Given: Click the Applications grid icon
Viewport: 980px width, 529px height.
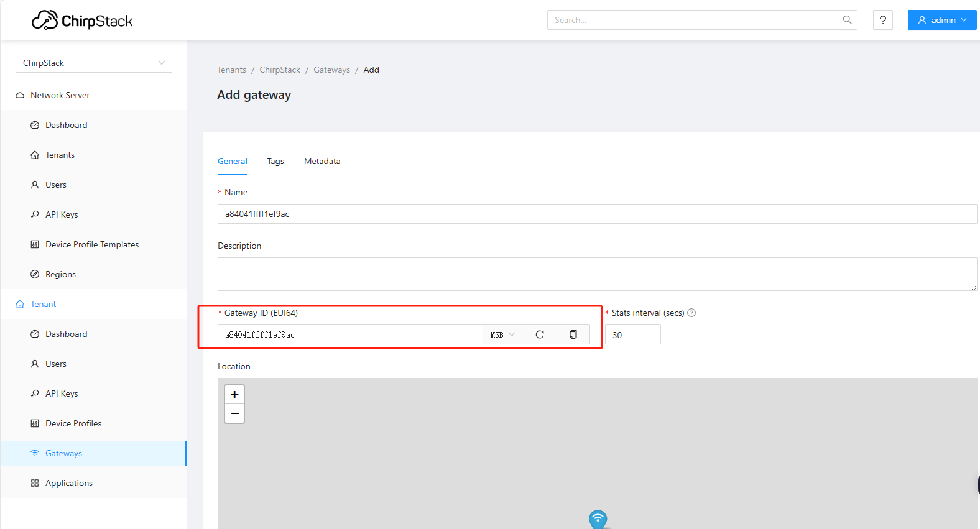Looking at the screenshot, I should pyautogui.click(x=35, y=483).
